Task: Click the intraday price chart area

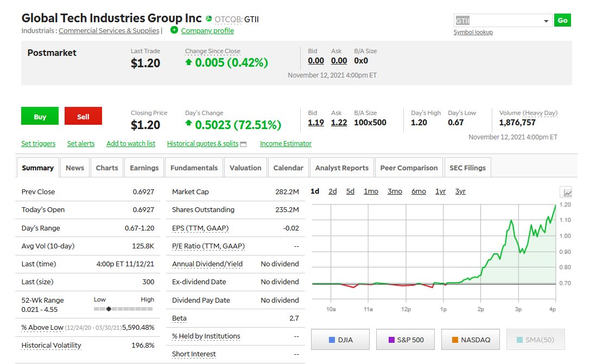Action: [434, 252]
